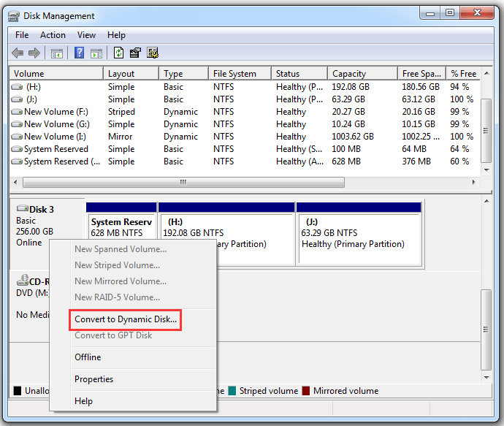Click the Properties toolbar icon
This screenshot has width=504, height=426.
point(135,53)
